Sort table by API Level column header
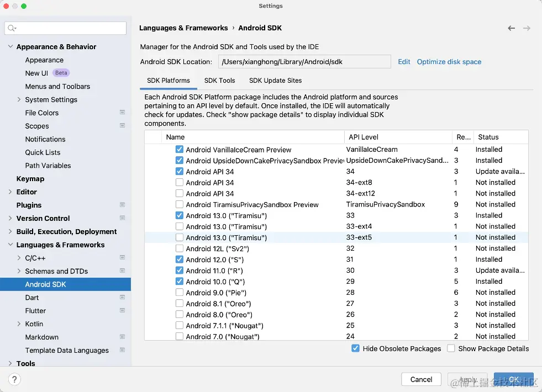Screen dimensions: 542x392 (x=398, y=137)
